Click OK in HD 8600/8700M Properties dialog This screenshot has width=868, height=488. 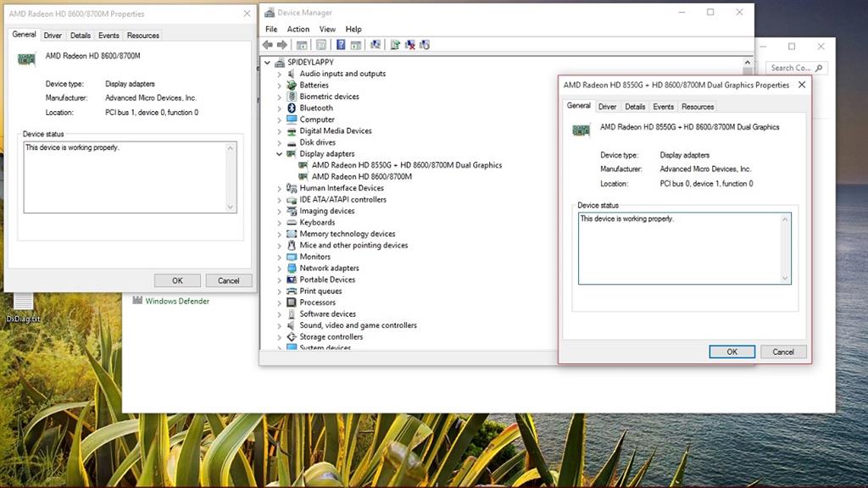[177, 280]
